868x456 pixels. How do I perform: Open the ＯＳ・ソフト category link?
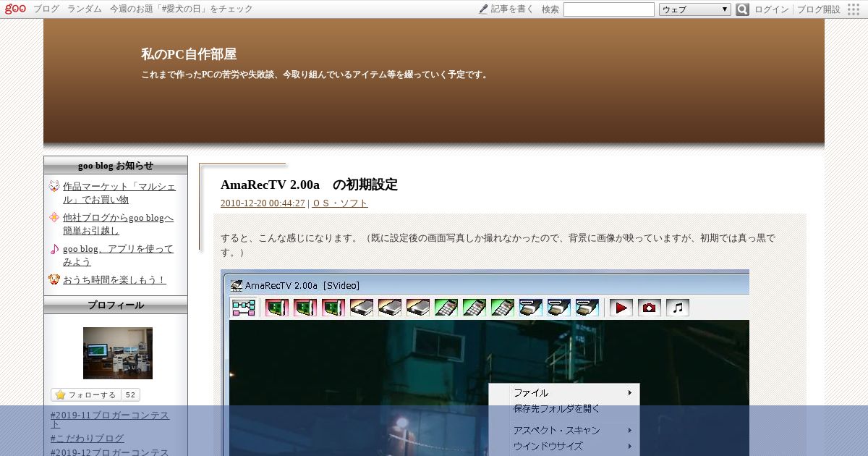coord(340,203)
